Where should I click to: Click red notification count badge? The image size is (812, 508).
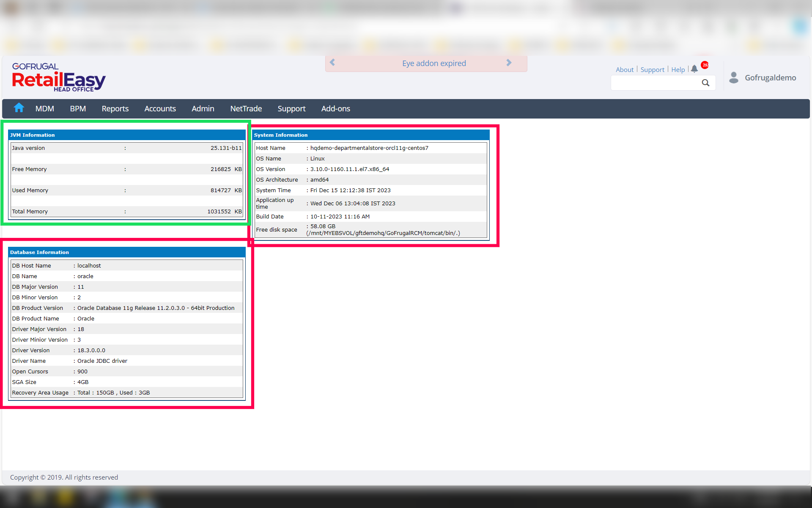[705, 65]
